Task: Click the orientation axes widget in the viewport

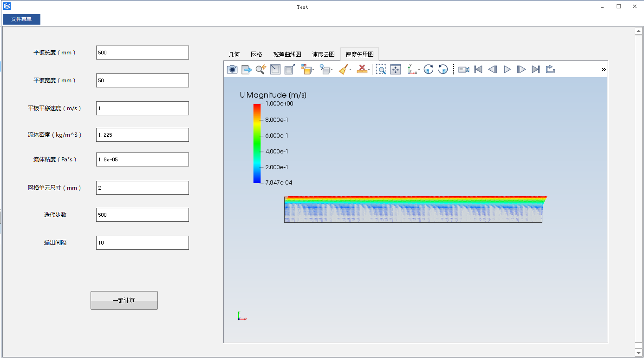Action: (x=241, y=316)
